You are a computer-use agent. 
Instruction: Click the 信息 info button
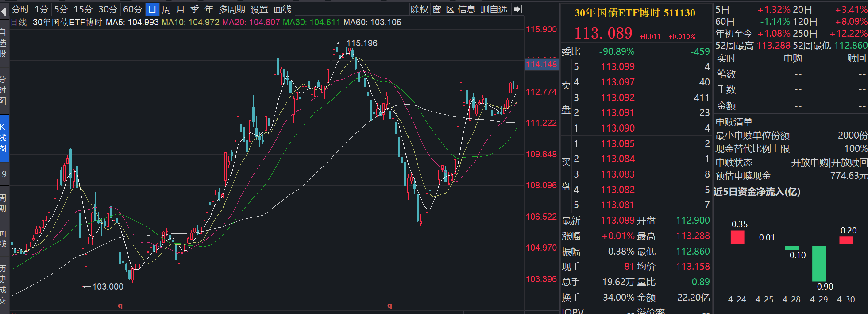(x=466, y=9)
